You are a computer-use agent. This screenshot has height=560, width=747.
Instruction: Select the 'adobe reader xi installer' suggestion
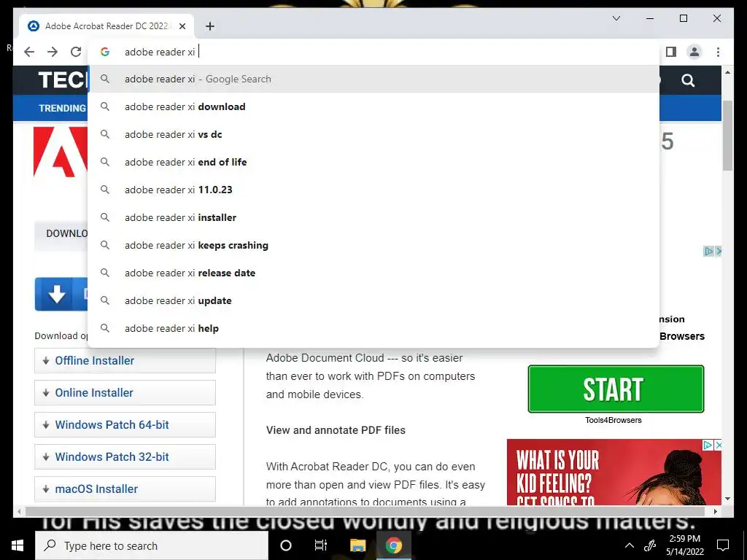(373, 217)
